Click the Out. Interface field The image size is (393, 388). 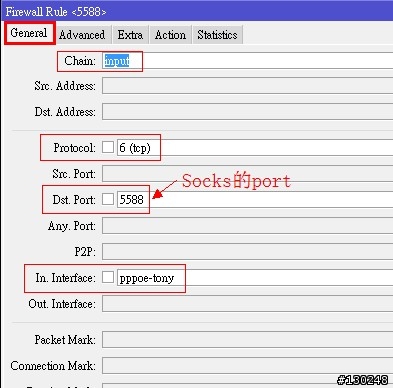[247, 304]
